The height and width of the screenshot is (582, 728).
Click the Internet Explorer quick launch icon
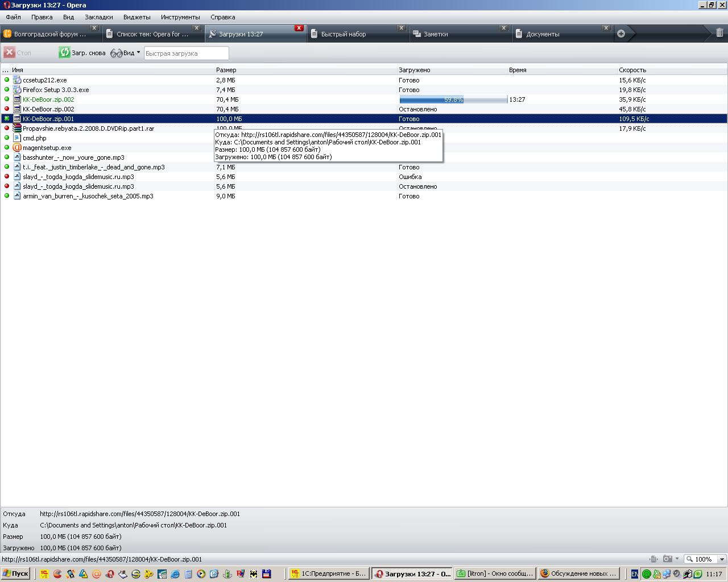pos(175,574)
